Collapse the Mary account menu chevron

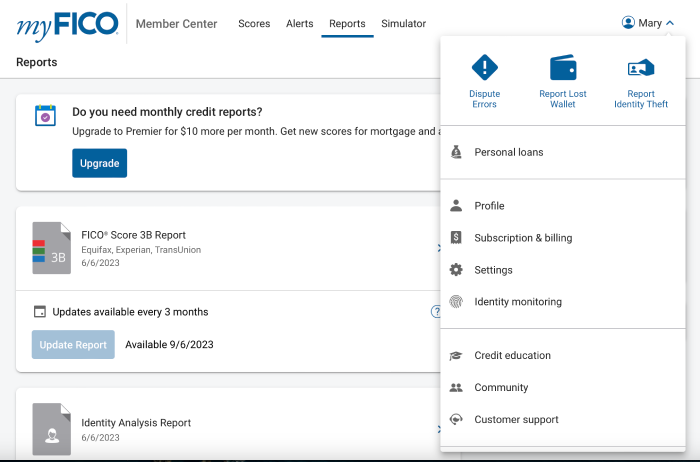pos(670,23)
